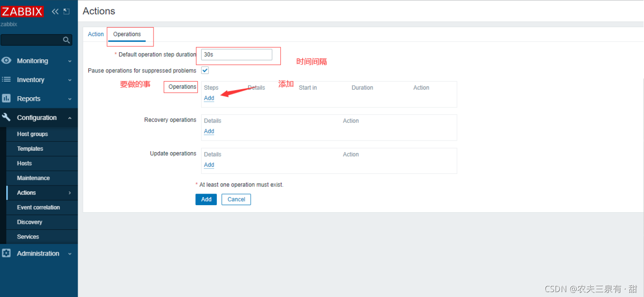The width and height of the screenshot is (644, 297).
Task: Open Actions menu item
Action: point(26,193)
